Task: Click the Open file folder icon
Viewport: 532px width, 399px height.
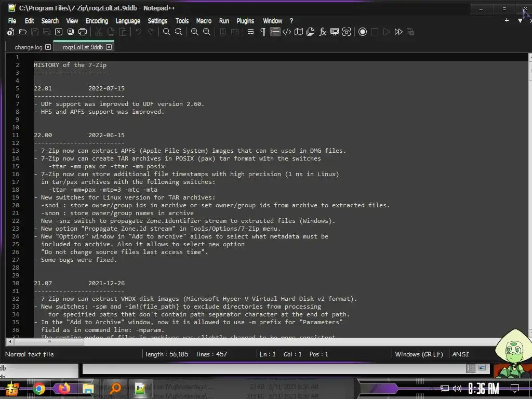Action: [x=23, y=32]
